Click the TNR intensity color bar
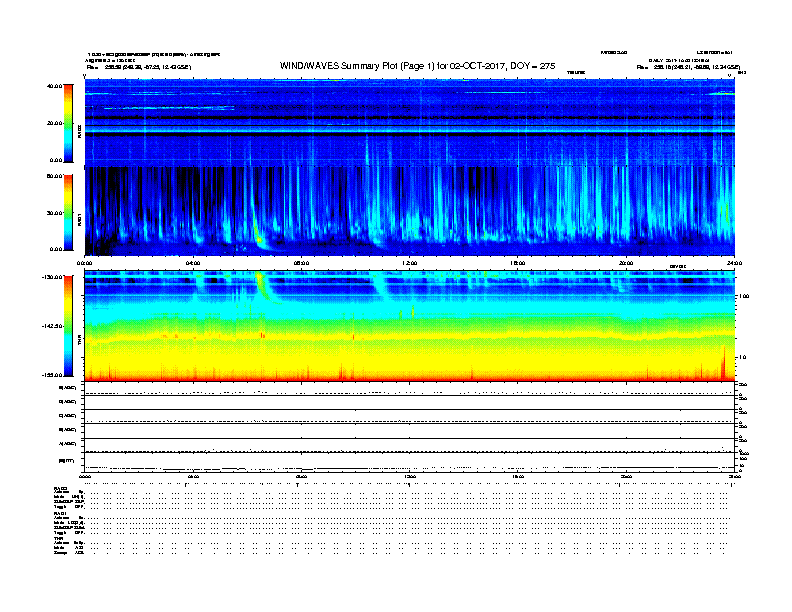The image size is (792, 612). click(68, 326)
